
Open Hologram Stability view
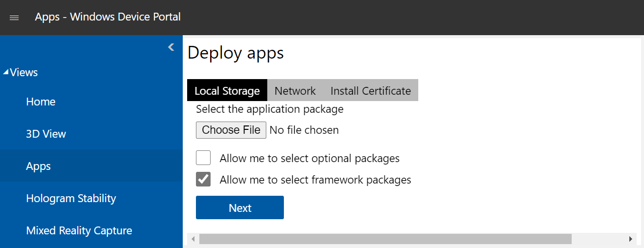coord(71,198)
